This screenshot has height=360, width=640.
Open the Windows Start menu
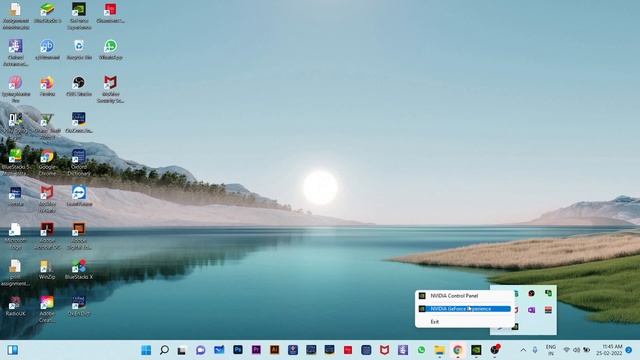[x=146, y=350]
